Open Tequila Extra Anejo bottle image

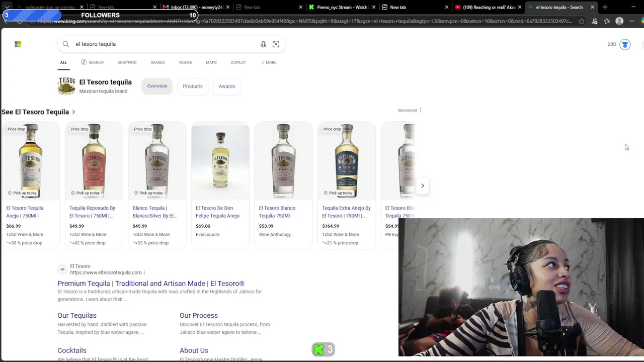[347, 161]
